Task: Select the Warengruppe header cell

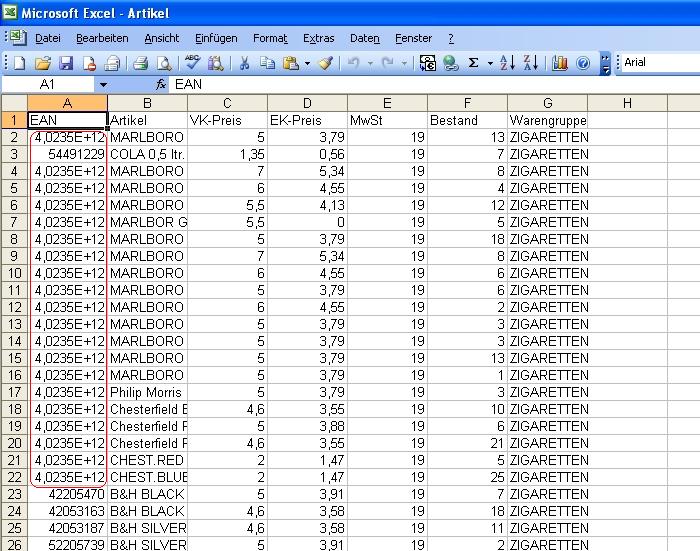Action: pos(547,120)
